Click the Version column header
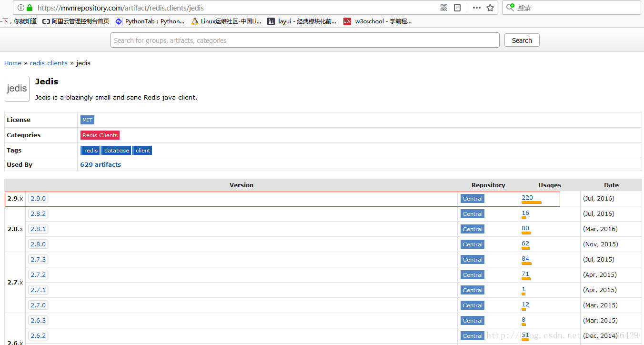644x345 pixels. pyautogui.click(x=241, y=185)
